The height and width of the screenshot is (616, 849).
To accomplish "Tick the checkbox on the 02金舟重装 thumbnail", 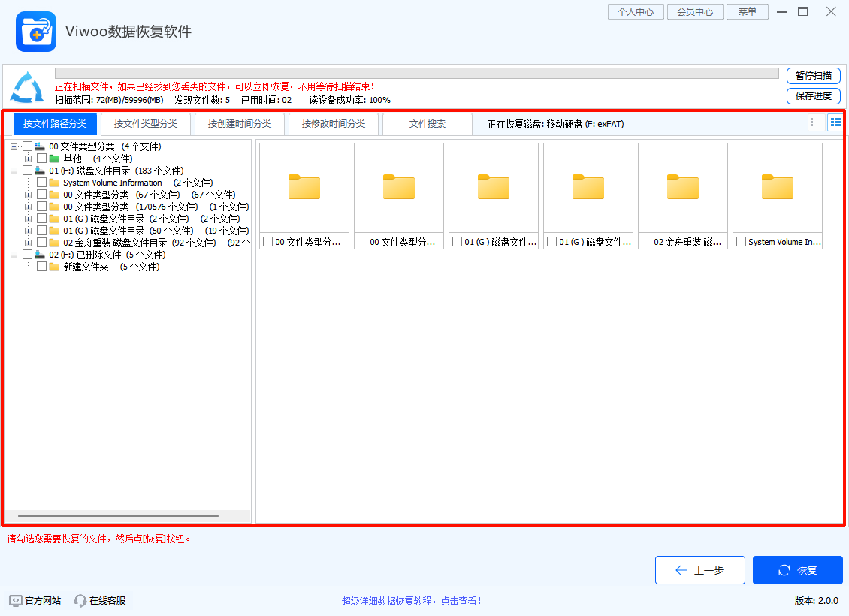I will [647, 241].
